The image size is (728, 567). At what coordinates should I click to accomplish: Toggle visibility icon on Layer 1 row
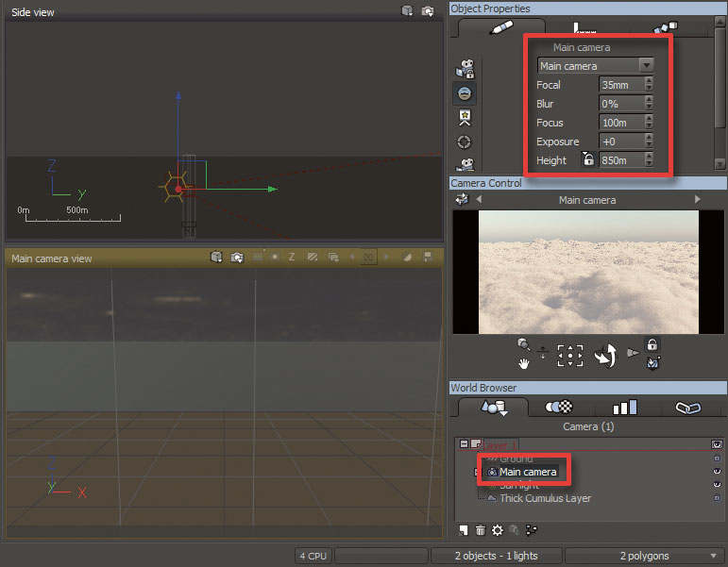coord(717,444)
